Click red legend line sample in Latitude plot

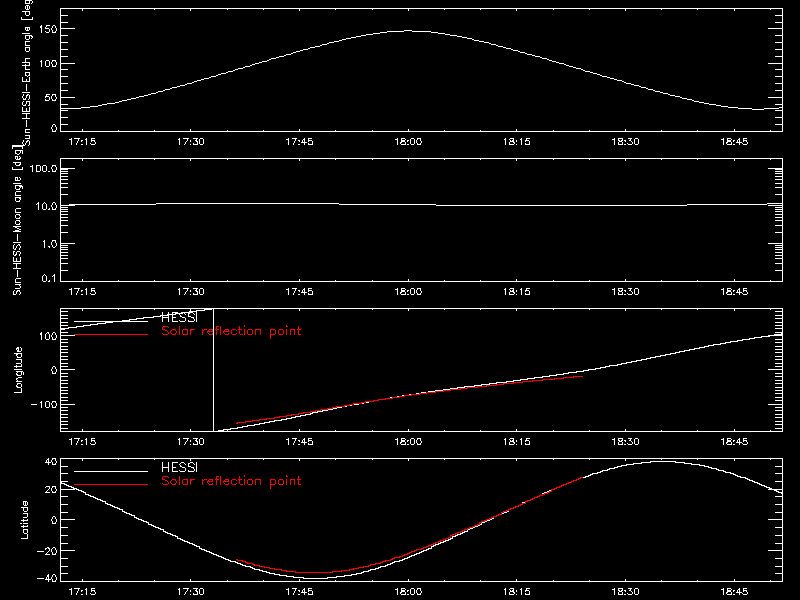[x=111, y=484]
